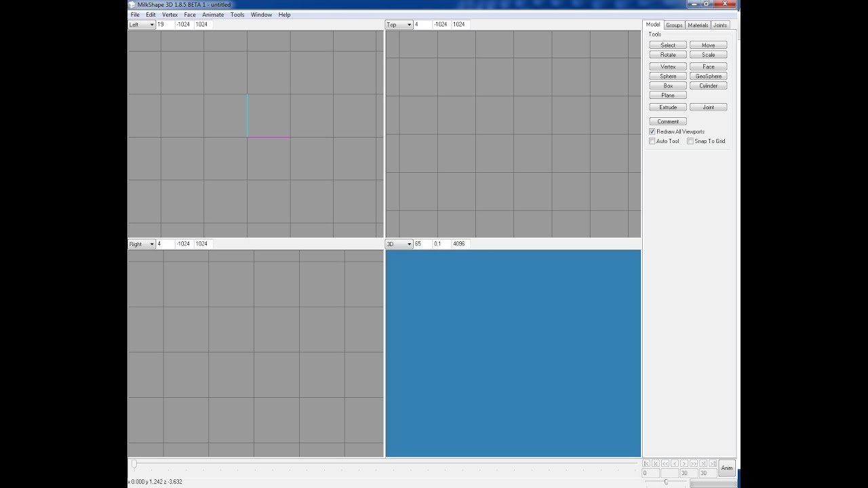The image size is (868, 488).
Task: Pick the Face creation tool
Action: tap(708, 66)
